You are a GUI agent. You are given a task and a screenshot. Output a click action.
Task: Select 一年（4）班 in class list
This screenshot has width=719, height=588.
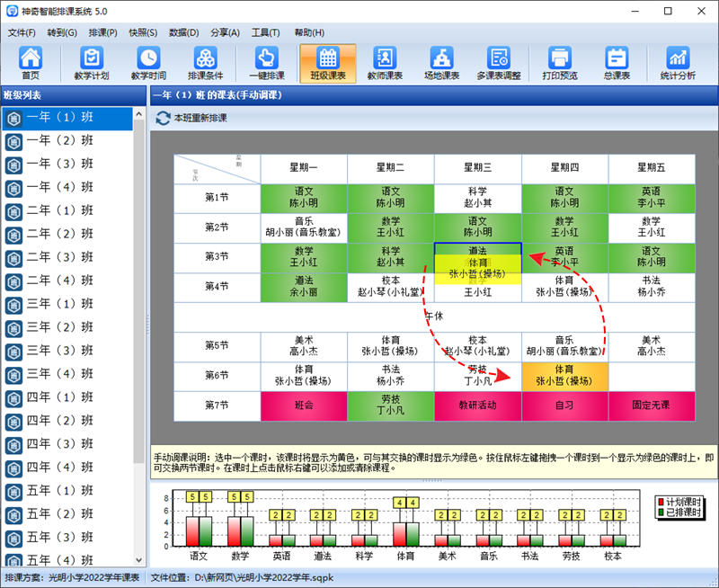coord(67,188)
